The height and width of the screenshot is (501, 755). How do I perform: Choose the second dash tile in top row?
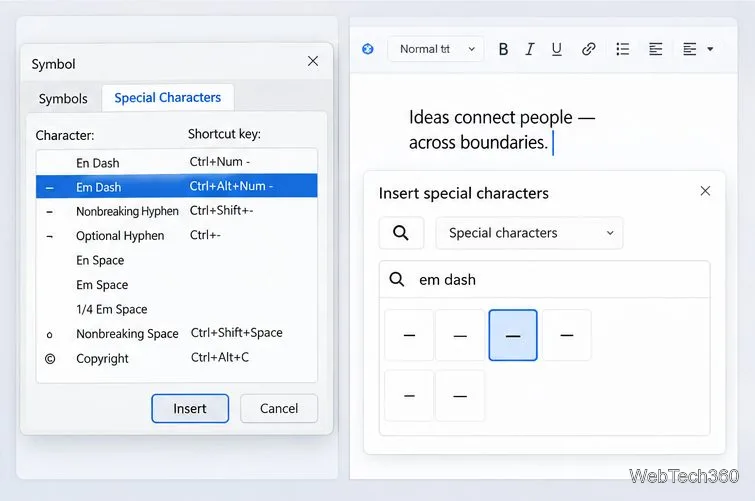coord(460,335)
